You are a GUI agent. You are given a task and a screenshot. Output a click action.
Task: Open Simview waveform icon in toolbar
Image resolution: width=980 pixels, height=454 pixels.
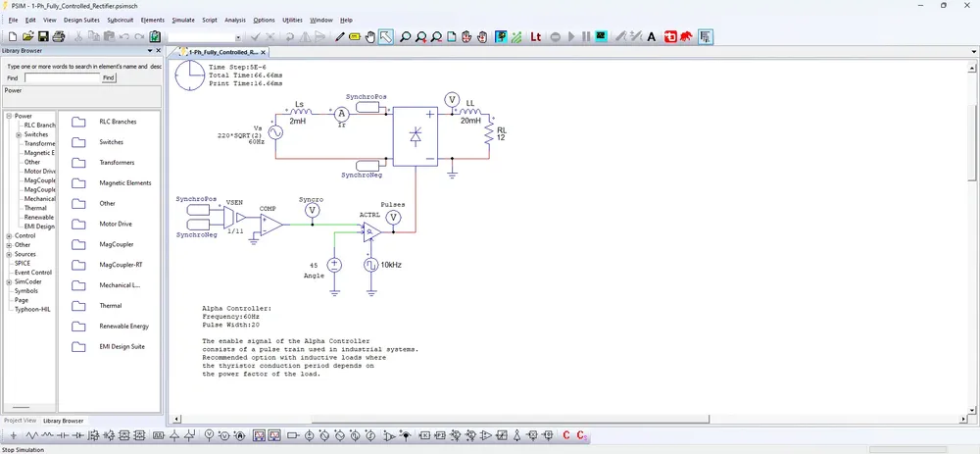[x=601, y=37]
